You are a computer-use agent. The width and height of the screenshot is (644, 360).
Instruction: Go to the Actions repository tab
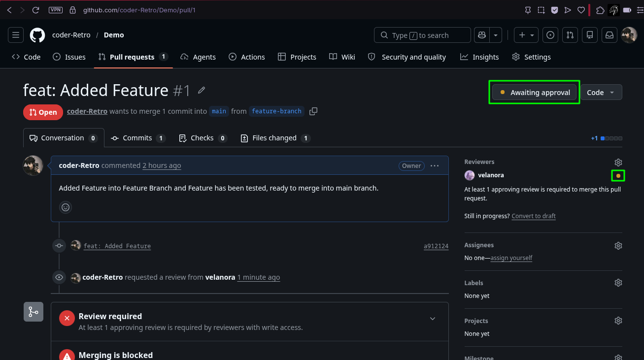point(247,57)
